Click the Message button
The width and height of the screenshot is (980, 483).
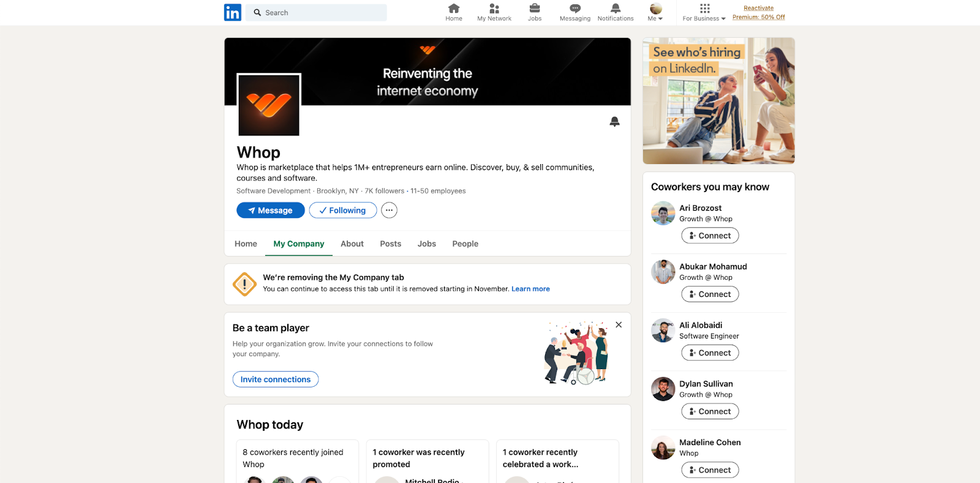[271, 211]
